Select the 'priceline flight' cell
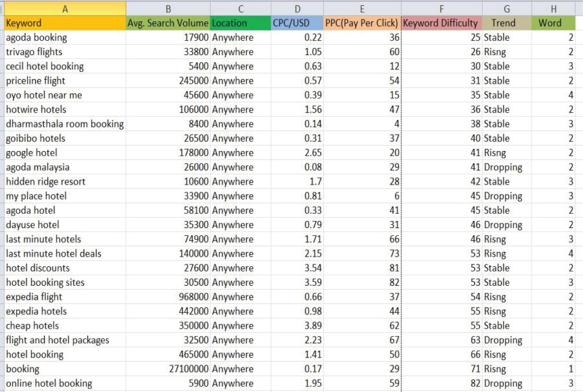 coord(65,81)
